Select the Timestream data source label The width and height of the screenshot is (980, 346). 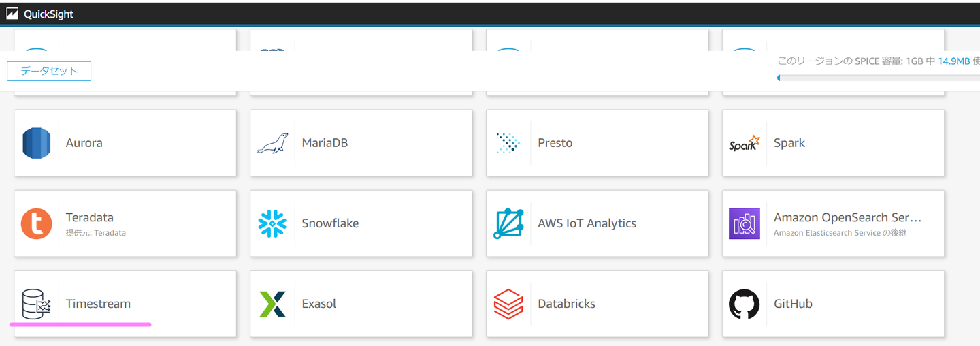98,304
